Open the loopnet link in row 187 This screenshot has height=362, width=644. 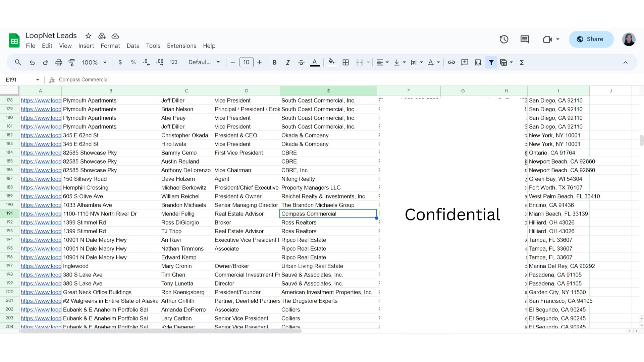coord(41,179)
